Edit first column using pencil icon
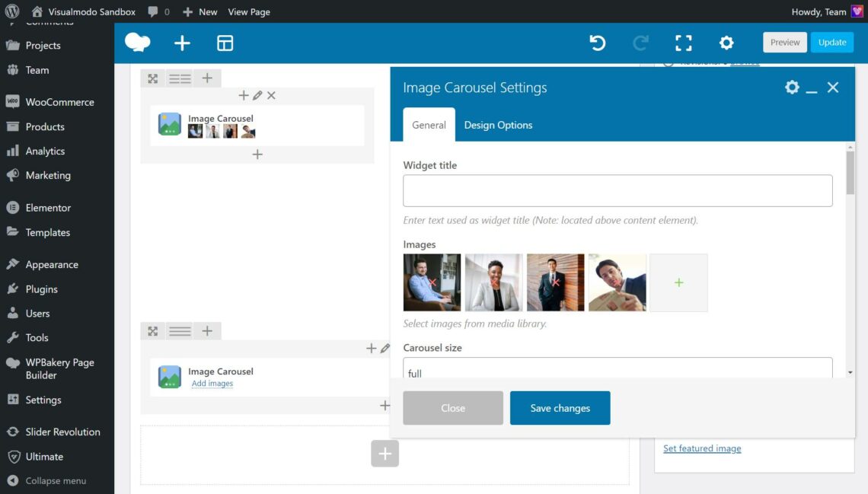 coord(257,96)
